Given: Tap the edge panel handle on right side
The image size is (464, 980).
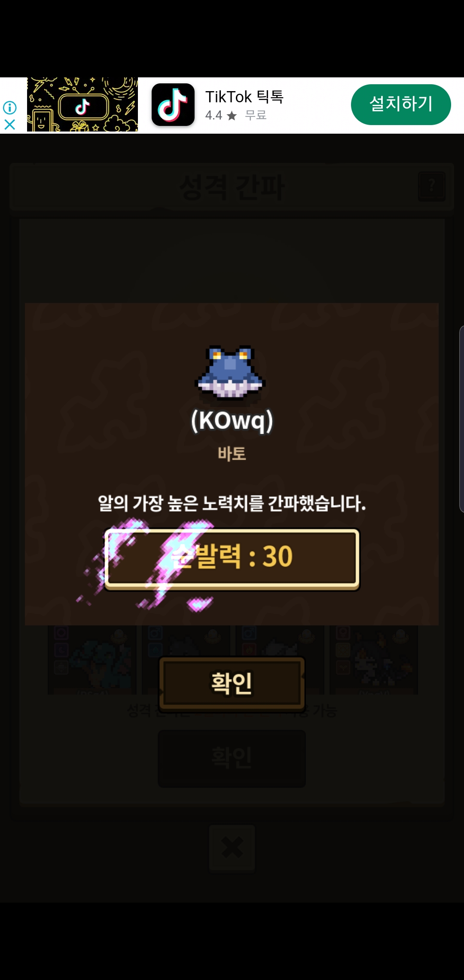Looking at the screenshot, I should coord(461,419).
